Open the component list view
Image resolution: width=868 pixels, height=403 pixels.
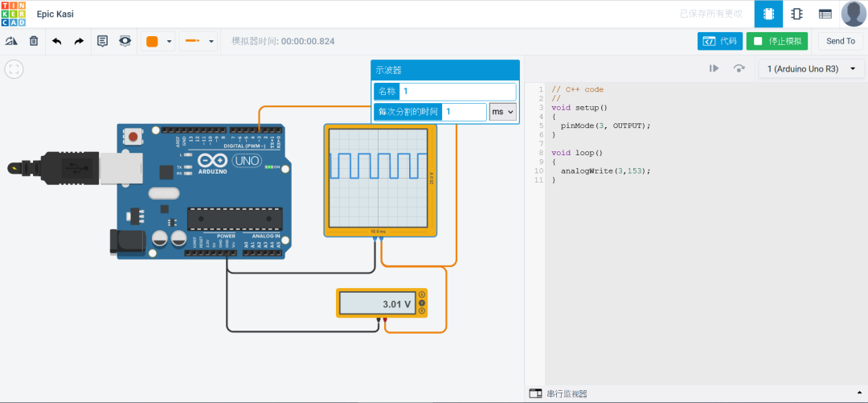coord(825,14)
